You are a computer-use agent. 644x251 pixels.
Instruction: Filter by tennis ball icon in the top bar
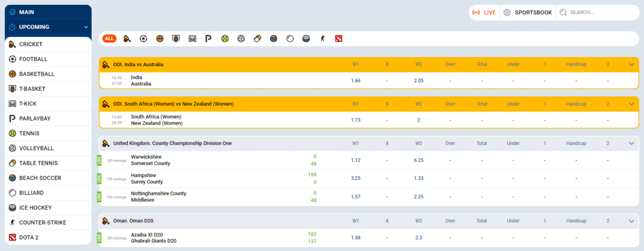pyautogui.click(x=224, y=39)
